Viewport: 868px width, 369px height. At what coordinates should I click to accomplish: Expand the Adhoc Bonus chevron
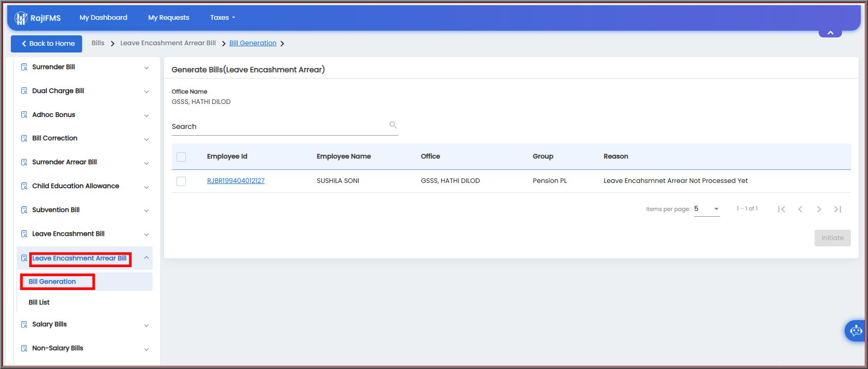(146, 115)
